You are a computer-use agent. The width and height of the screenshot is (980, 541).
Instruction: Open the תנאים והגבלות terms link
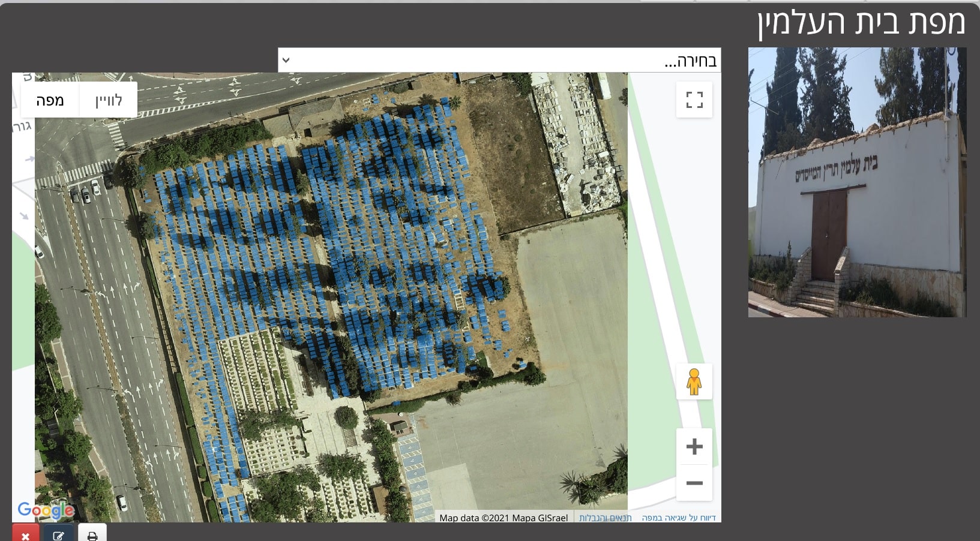605,518
